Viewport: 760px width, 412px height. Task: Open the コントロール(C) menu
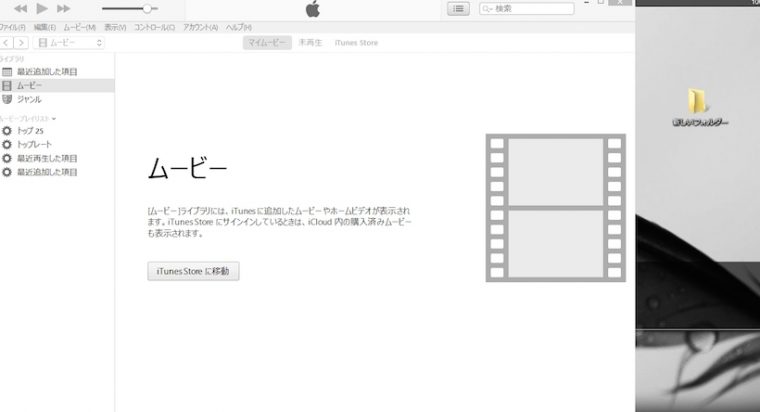tap(155, 28)
